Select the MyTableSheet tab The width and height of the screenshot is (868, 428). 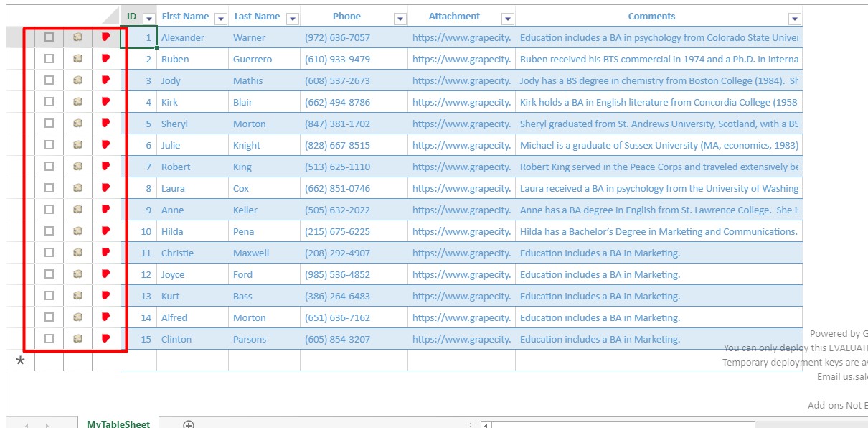point(118,424)
